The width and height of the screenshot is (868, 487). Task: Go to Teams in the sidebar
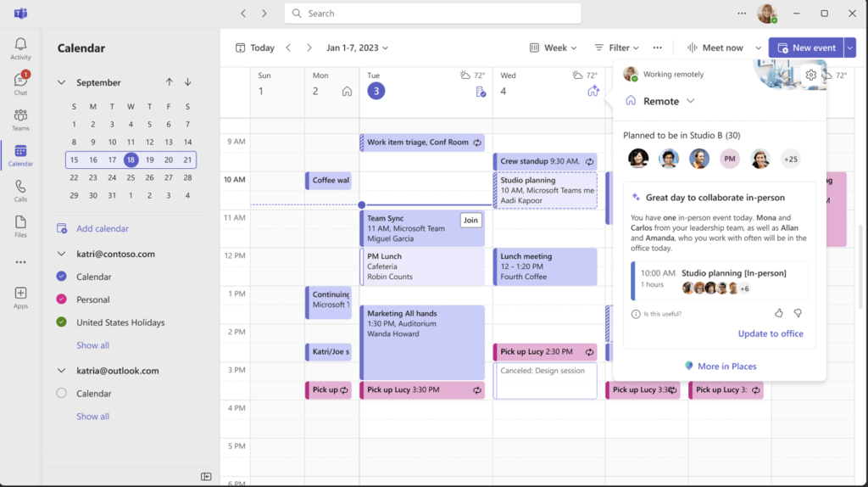(x=20, y=120)
